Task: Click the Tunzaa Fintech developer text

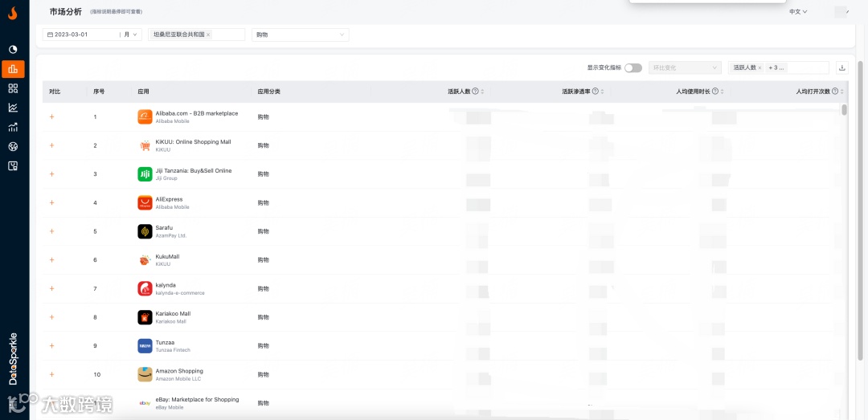Action: coord(173,350)
